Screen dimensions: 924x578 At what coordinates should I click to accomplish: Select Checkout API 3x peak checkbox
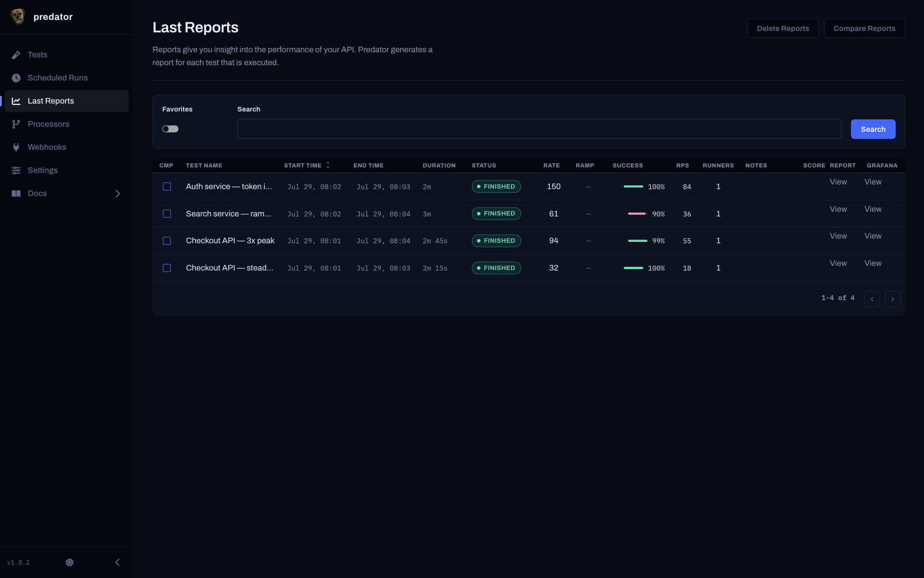(167, 241)
